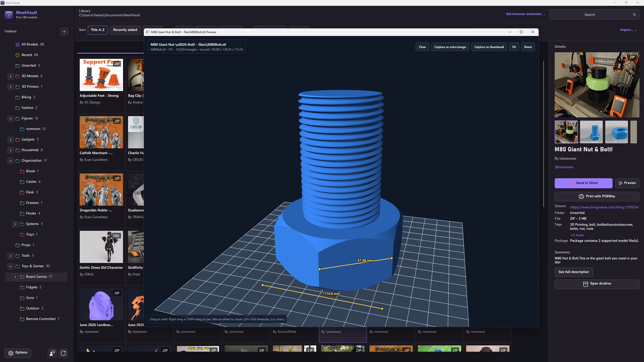
Task: Toggle the Recently added sort option
Action: (x=125, y=30)
